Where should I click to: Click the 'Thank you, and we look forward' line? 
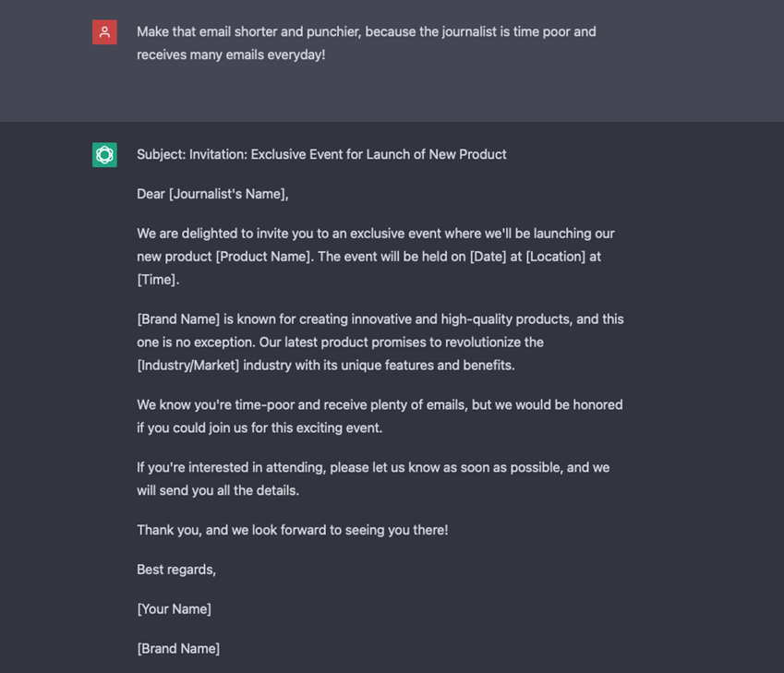tap(293, 530)
